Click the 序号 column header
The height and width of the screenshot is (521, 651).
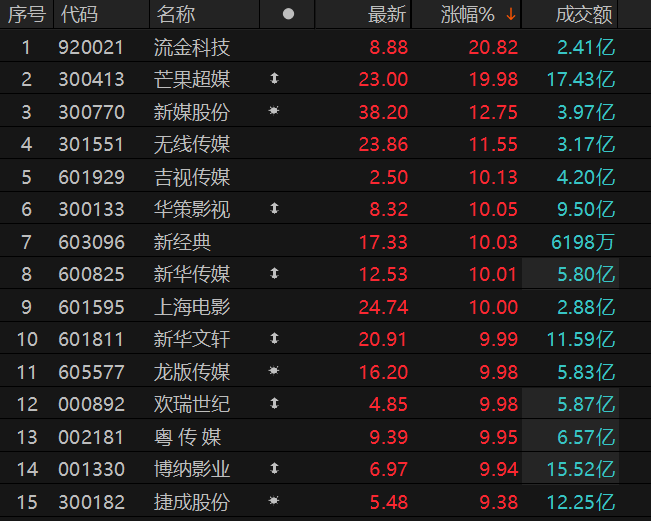click(27, 15)
